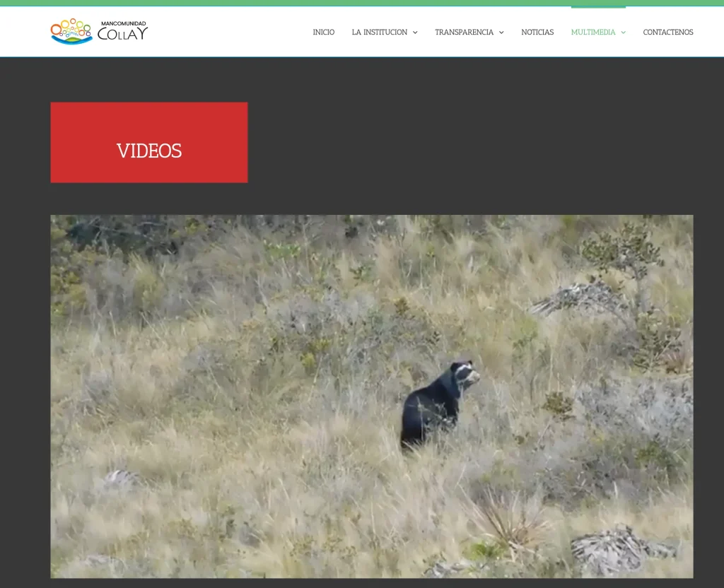Expand the LA INSTITUCION dropdown chevron

416,33
